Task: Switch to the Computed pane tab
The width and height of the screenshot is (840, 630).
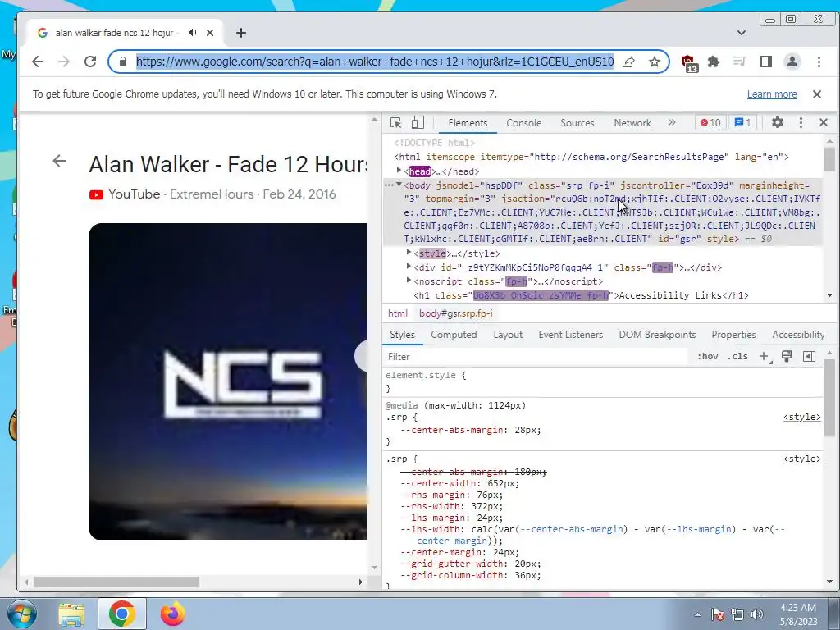Action: pos(454,335)
